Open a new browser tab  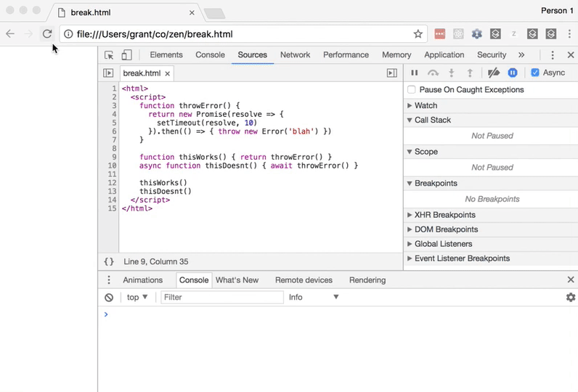[214, 14]
